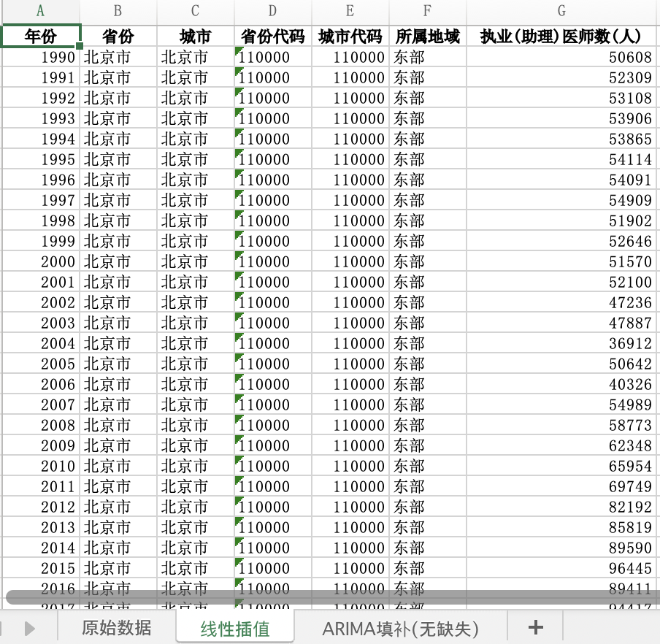Click the fill handle of cell A1

point(80,46)
